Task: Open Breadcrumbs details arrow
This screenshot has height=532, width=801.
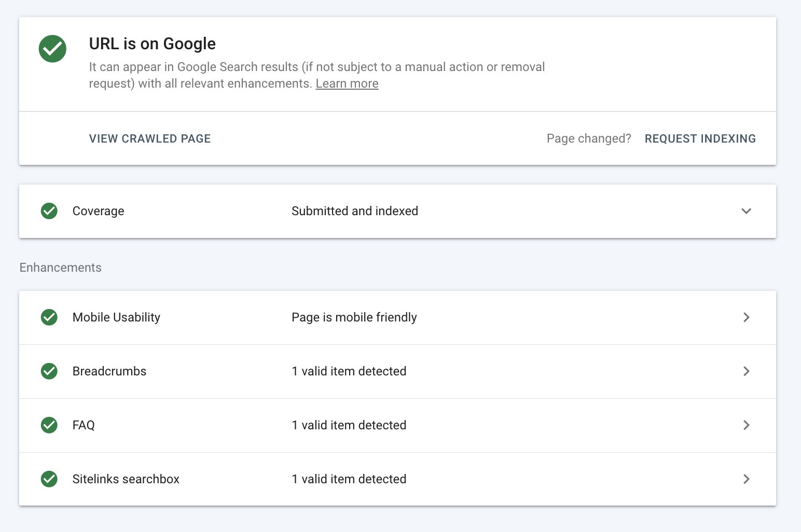Action: (x=746, y=371)
